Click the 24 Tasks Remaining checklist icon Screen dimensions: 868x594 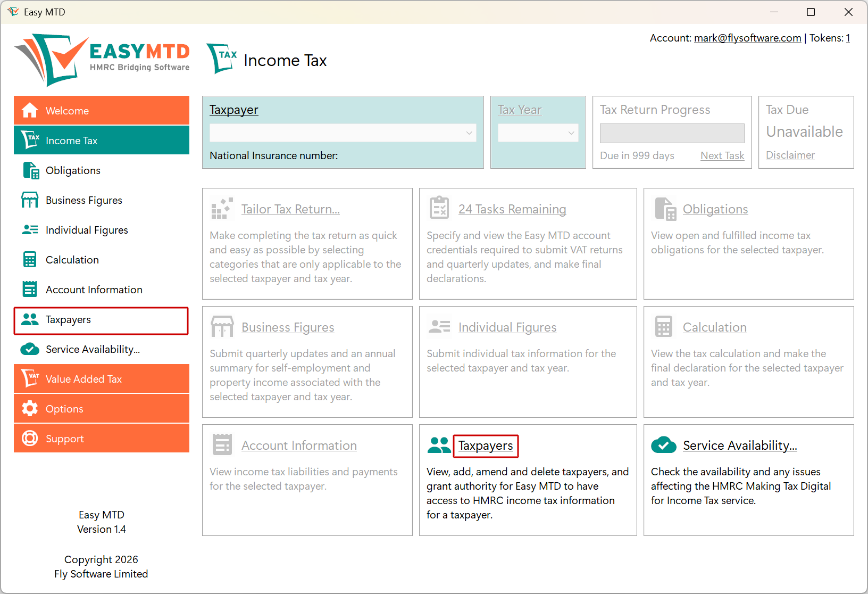pos(439,208)
